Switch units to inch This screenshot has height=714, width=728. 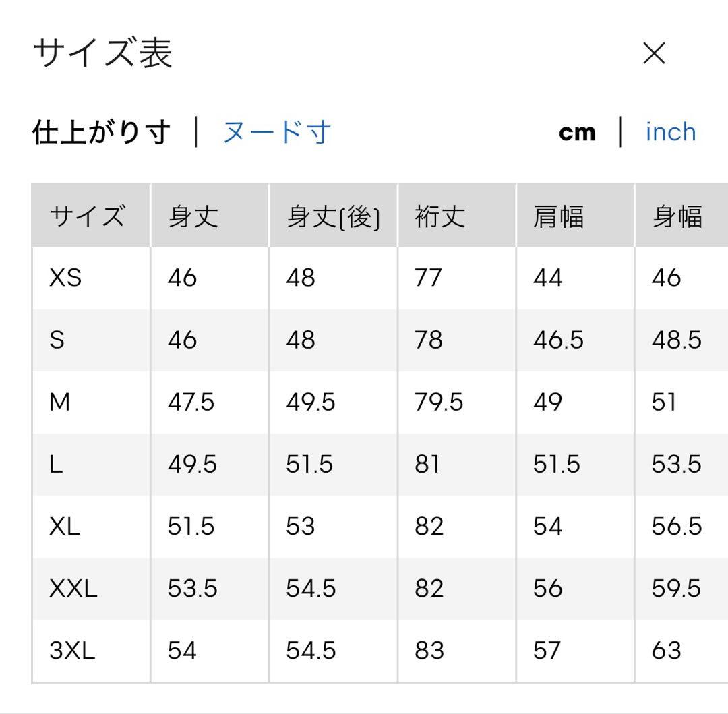coord(671,132)
